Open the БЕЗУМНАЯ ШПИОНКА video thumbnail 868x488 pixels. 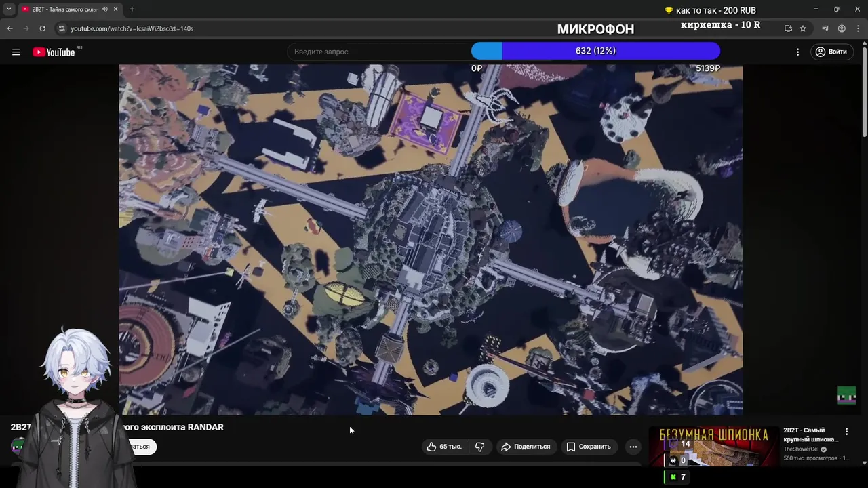coord(713,446)
